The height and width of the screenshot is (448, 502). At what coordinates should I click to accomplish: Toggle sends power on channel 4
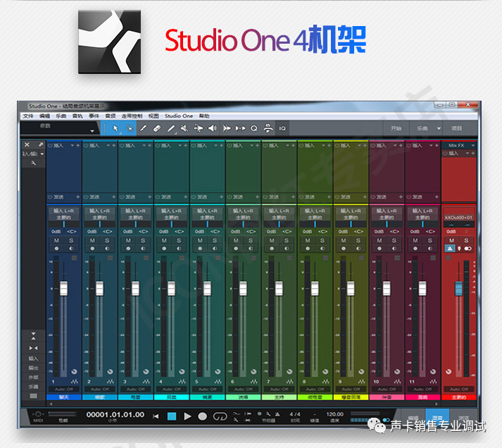(x=158, y=197)
